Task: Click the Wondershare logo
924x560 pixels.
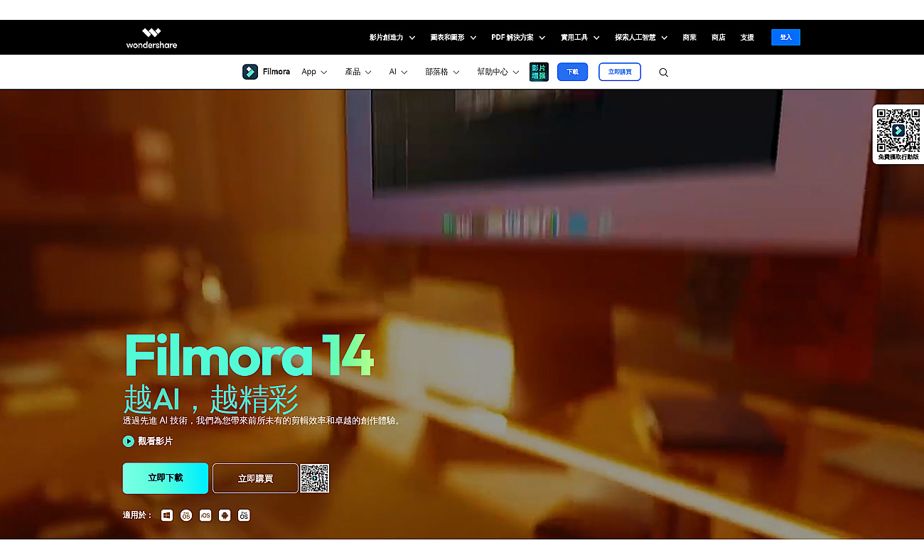Action: [x=151, y=38]
